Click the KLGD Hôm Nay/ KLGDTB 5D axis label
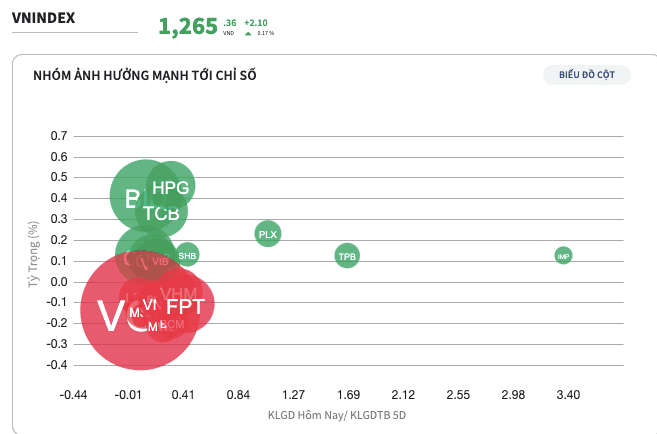Viewport: 657px width, 434px height. click(x=337, y=415)
